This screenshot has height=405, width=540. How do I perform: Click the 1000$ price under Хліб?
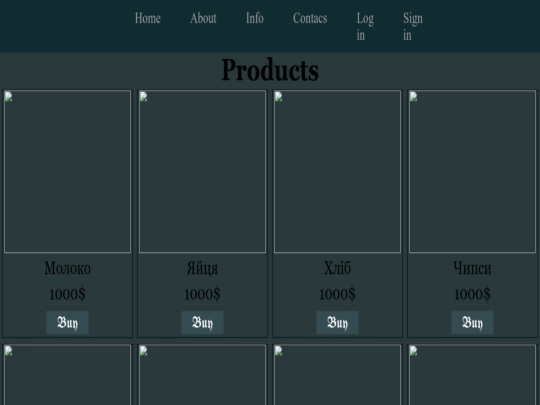pos(338,294)
